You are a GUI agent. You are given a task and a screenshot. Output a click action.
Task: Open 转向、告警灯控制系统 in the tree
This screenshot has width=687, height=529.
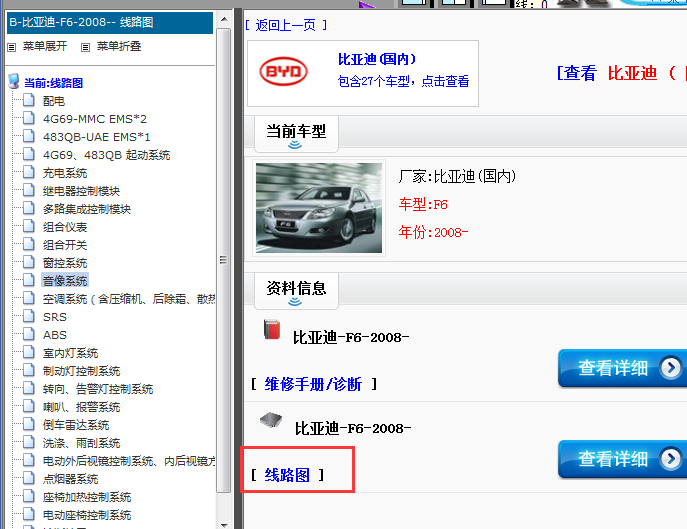tap(98, 389)
